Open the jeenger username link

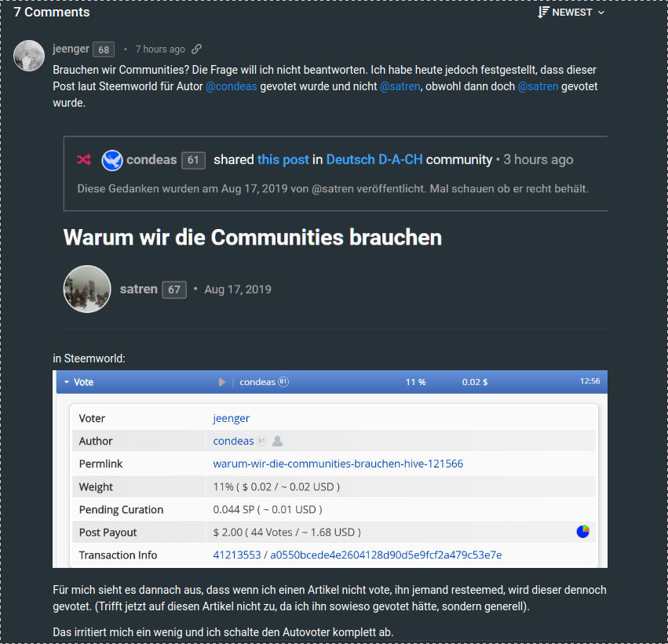coord(71,49)
